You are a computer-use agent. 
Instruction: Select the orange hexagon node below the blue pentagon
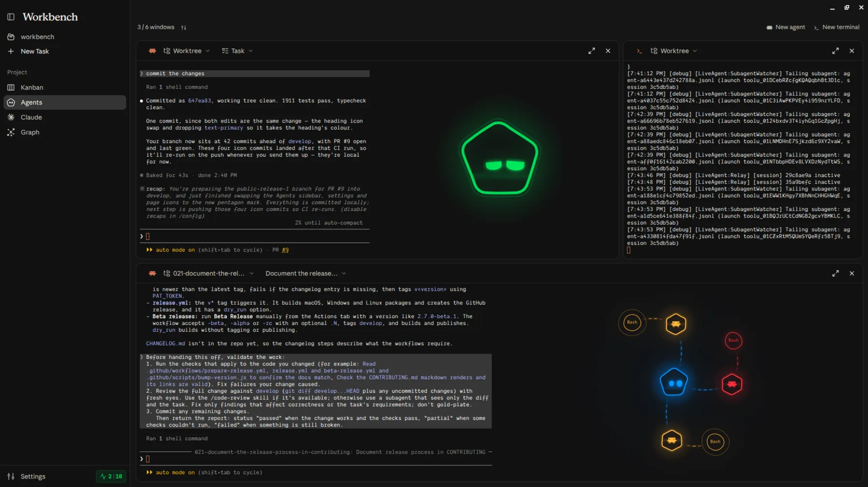coord(672,440)
